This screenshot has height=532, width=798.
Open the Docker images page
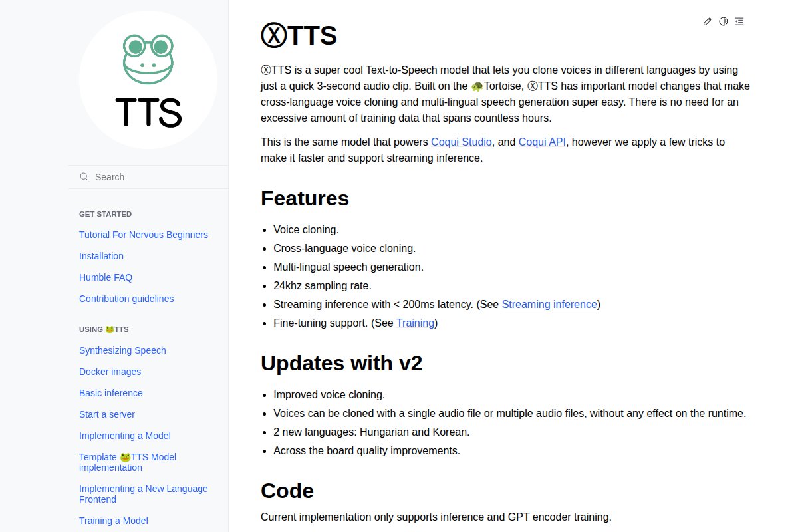click(x=110, y=372)
